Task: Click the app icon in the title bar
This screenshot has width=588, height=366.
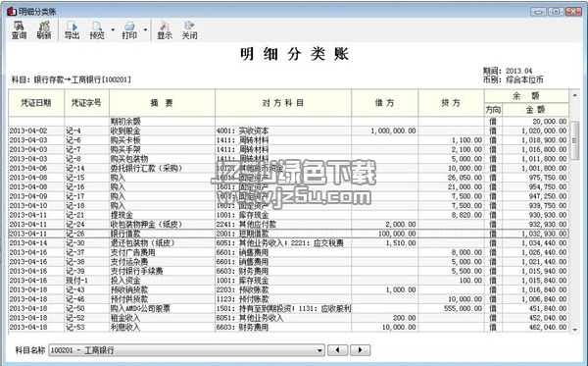Action: [x=12, y=11]
